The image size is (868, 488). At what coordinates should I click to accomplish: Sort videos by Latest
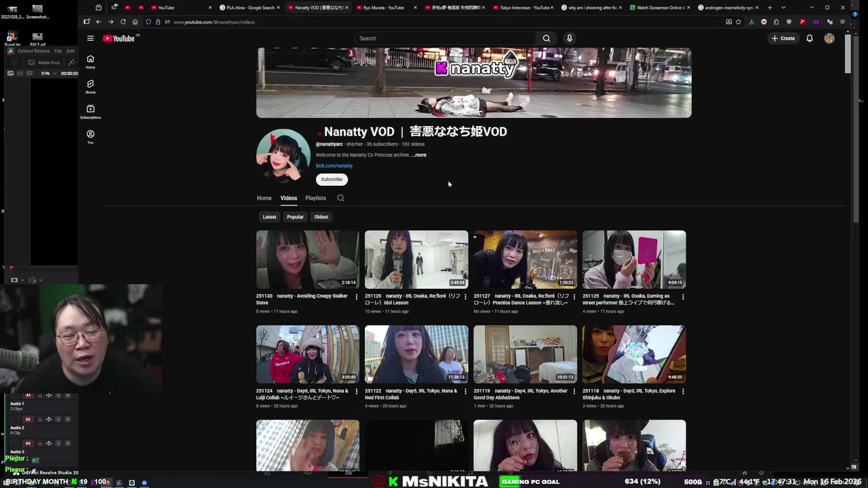tap(269, 217)
